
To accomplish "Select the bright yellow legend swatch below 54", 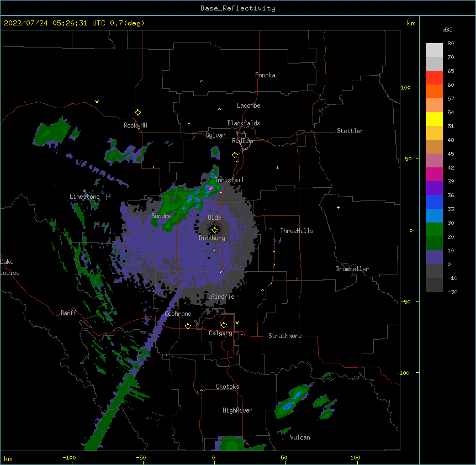I will 434,119.
